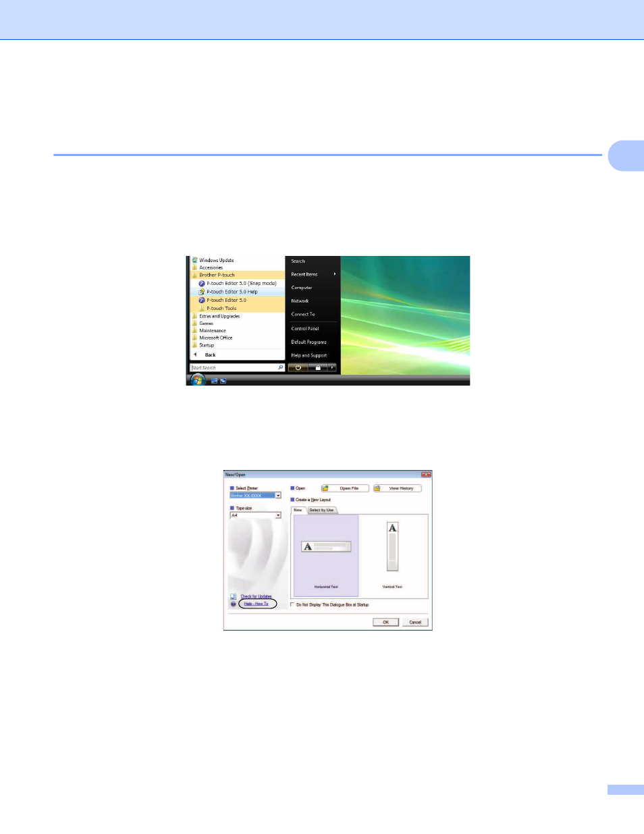
Task: Click the Help question mark icon
Action: [x=233, y=604]
